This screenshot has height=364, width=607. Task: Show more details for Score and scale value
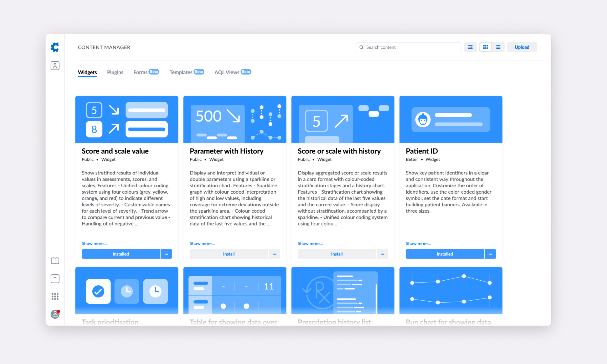[x=94, y=243]
